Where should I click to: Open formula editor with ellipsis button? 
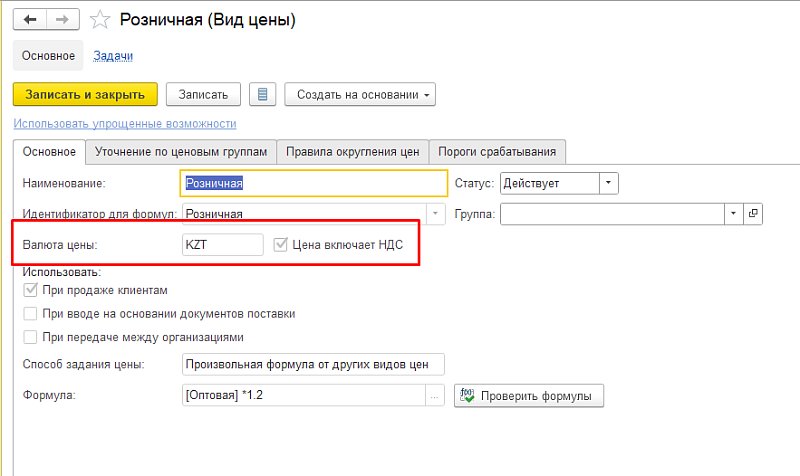435,396
